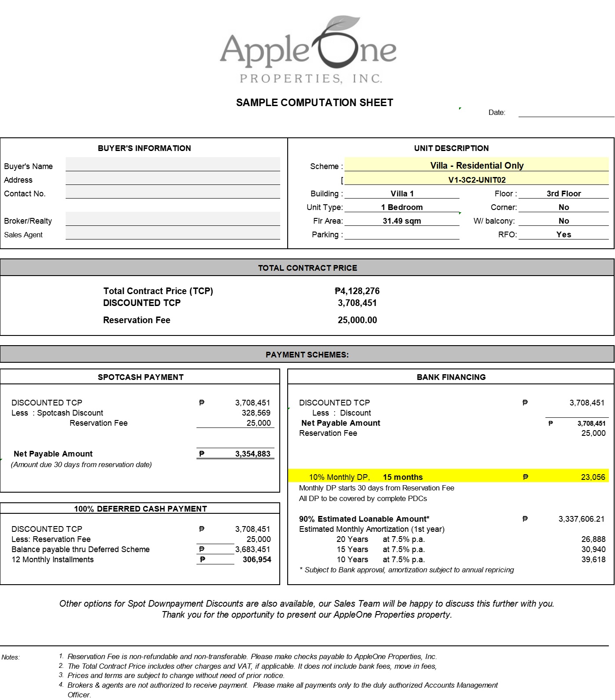This screenshot has height=700, width=615.
Task: Select the empty Parking field
Action: pyautogui.click(x=402, y=234)
